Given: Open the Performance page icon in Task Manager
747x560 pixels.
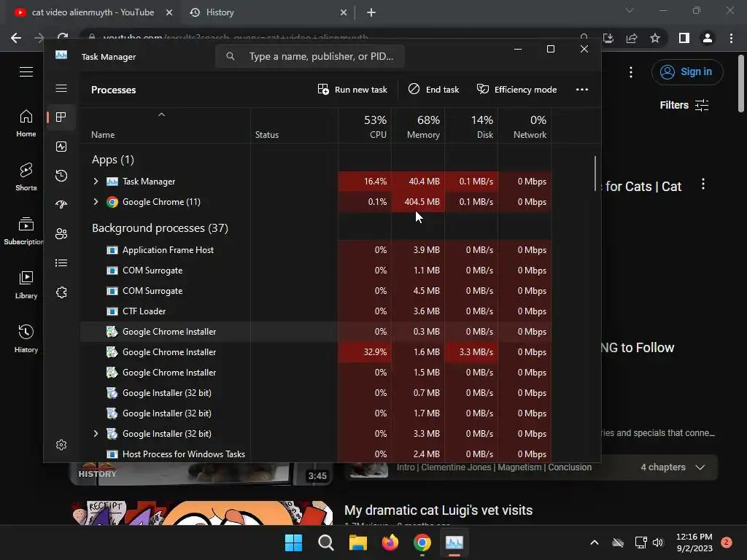Looking at the screenshot, I should point(61,147).
